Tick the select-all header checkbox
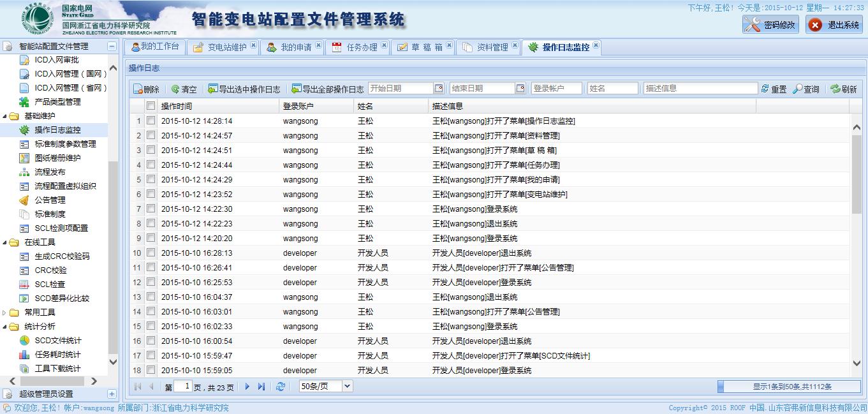This screenshot has width=868, height=414. [x=151, y=106]
